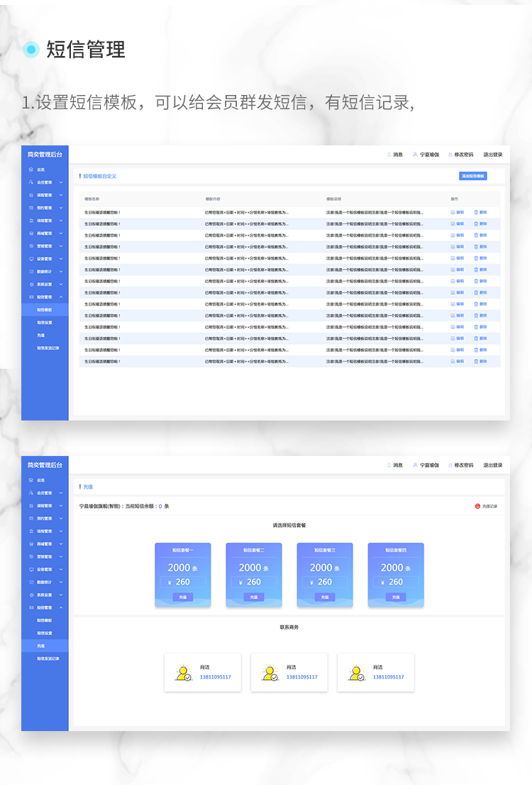532x785 pixels.
Task: Open 短信设置 in the template page sidebar
Action: coord(45,322)
